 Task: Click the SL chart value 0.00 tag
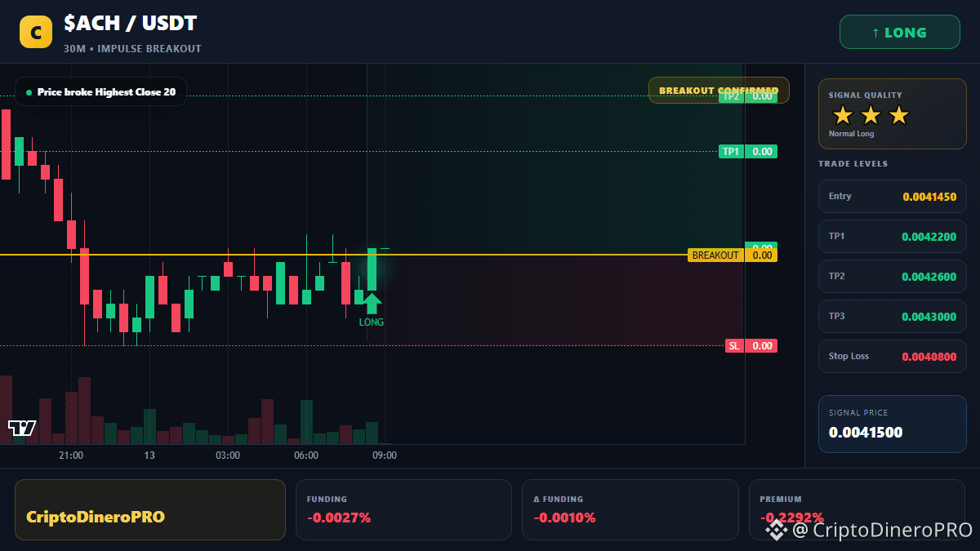pyautogui.click(x=761, y=345)
